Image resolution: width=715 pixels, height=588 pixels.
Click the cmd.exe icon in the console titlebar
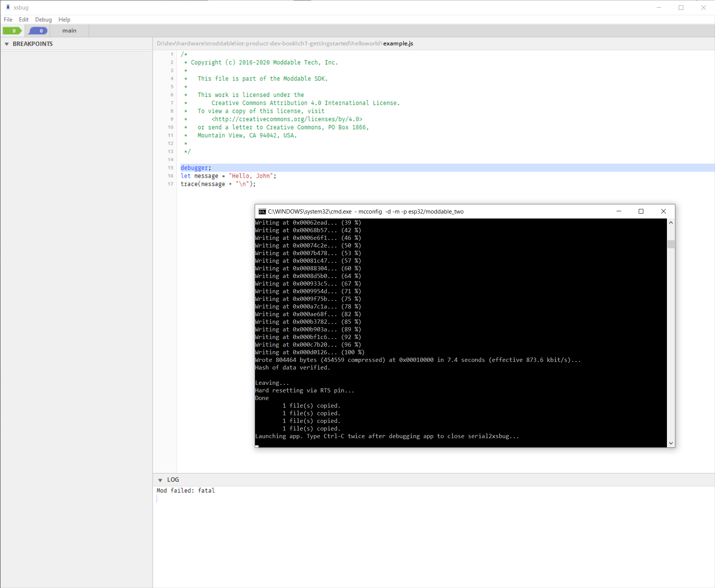pos(262,211)
